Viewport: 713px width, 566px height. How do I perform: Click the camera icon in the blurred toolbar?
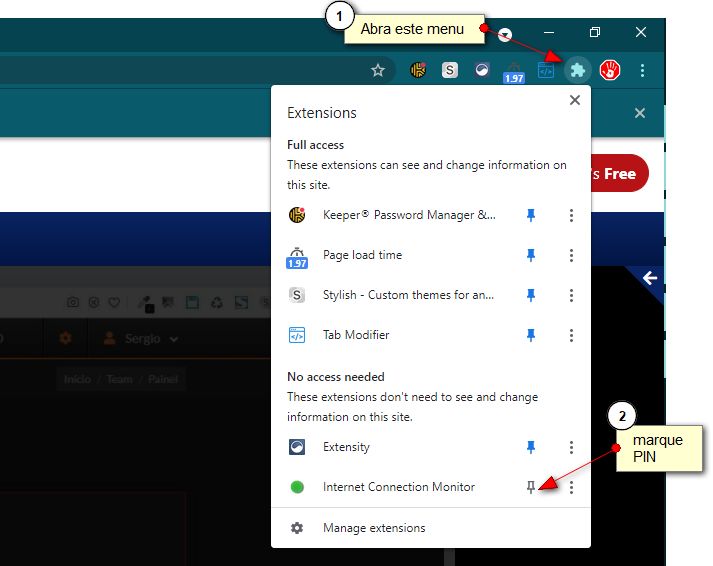[x=73, y=302]
